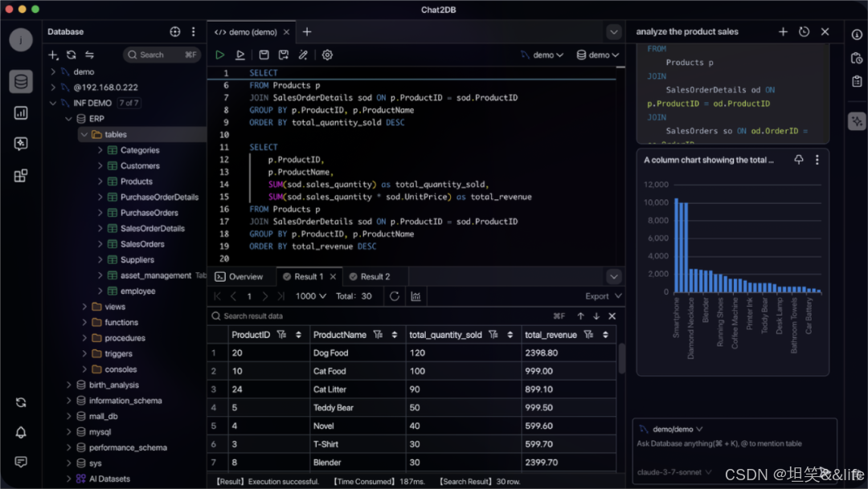Select the employee table
The width and height of the screenshot is (868, 489).
[138, 291]
